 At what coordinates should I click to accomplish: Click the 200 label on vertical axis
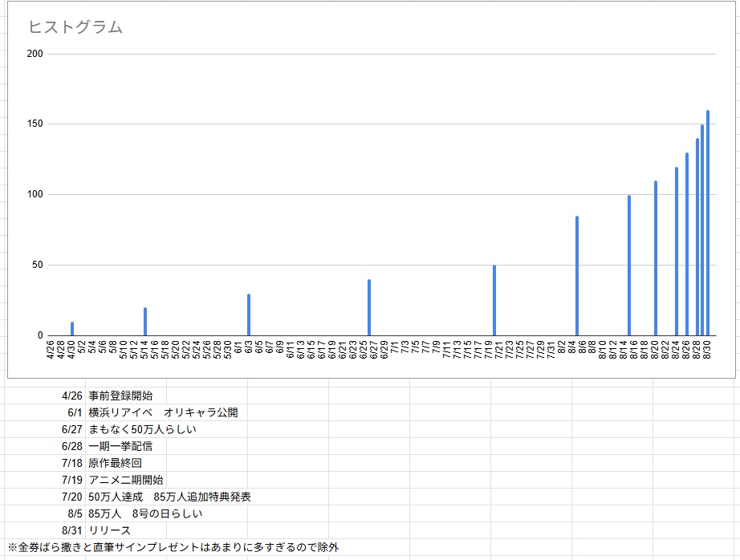click(x=35, y=54)
